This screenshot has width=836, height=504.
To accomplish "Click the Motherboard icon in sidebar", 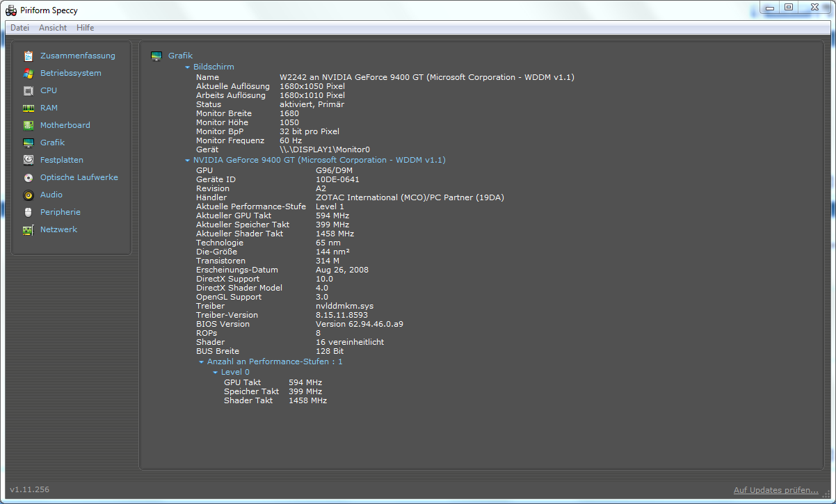I will [29, 125].
